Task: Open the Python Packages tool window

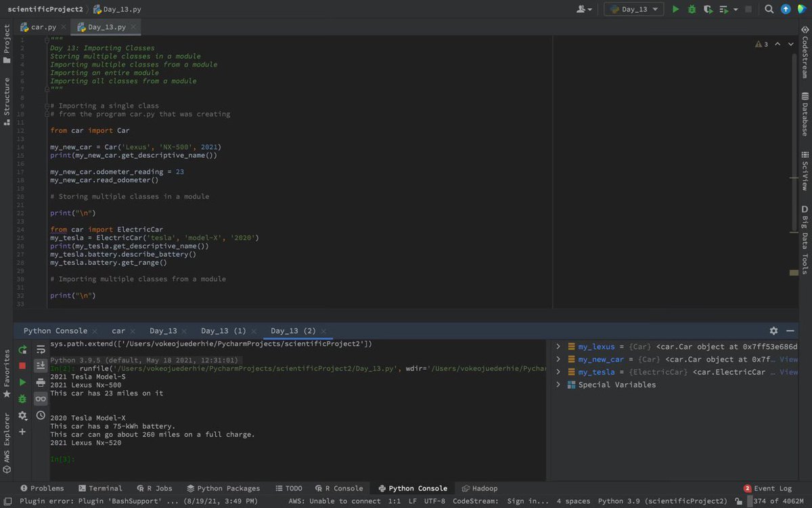Action: tap(223, 488)
